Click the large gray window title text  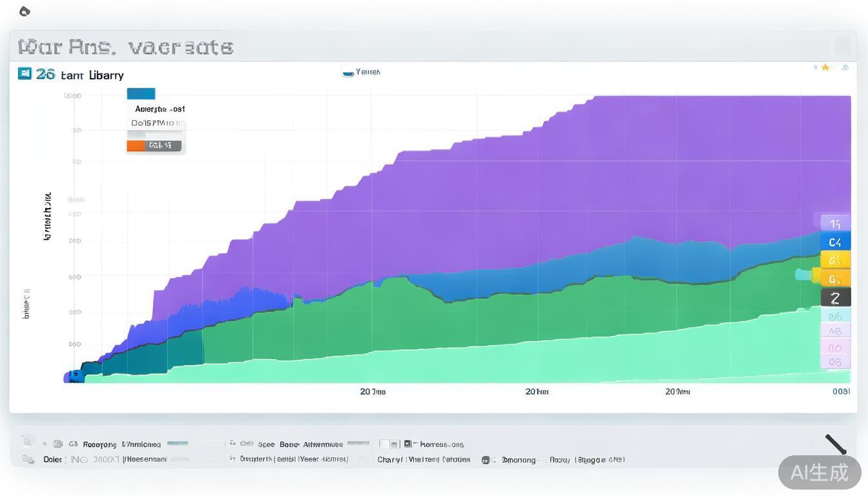125,47
